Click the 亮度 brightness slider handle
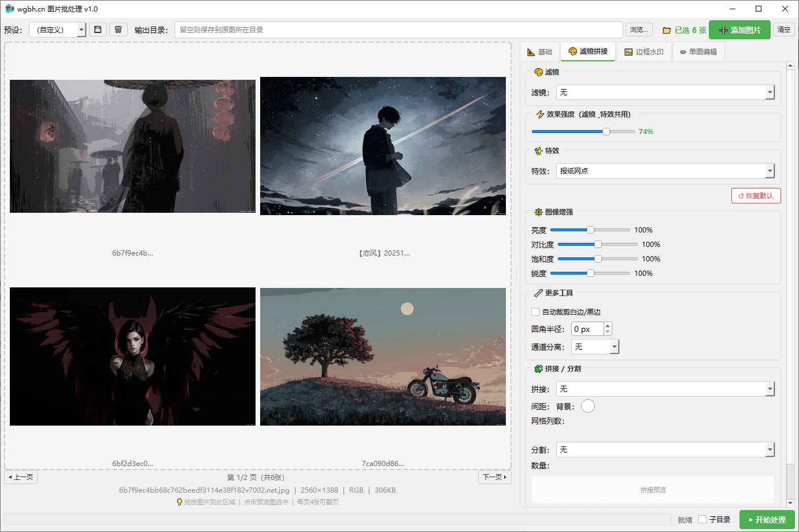Image resolution: width=799 pixels, height=532 pixels. (590, 230)
